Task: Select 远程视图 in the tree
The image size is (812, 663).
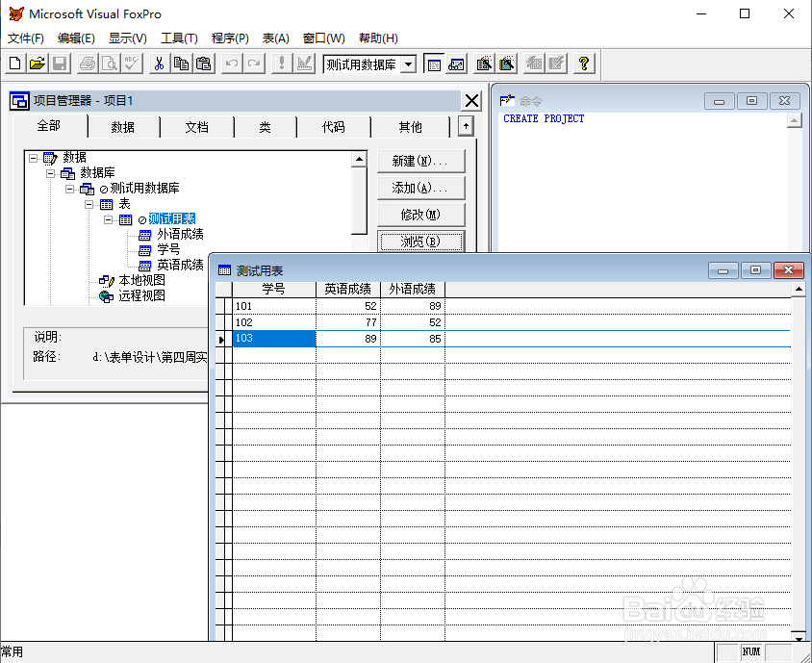Action: [x=141, y=295]
